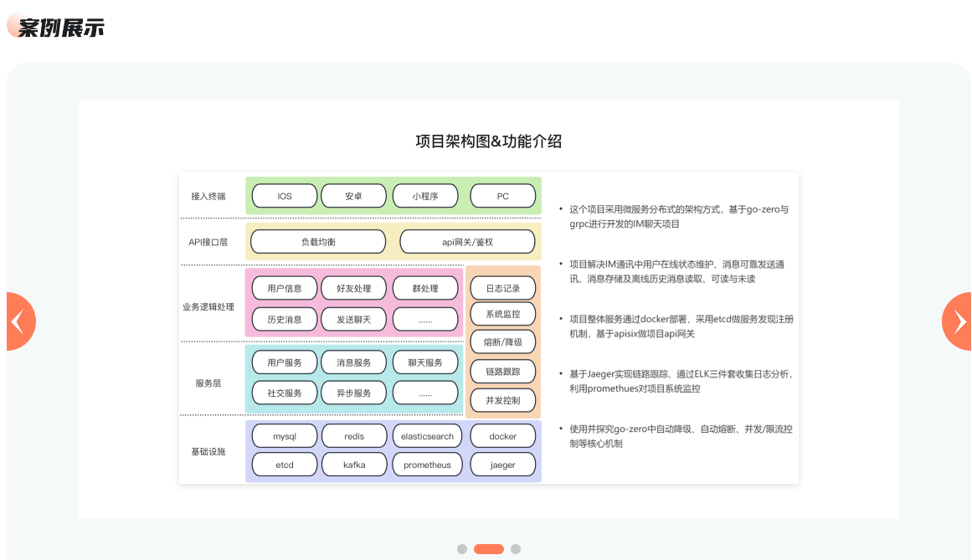Click the 熔断/降级 box
This screenshot has height=560, width=972.
[502, 342]
